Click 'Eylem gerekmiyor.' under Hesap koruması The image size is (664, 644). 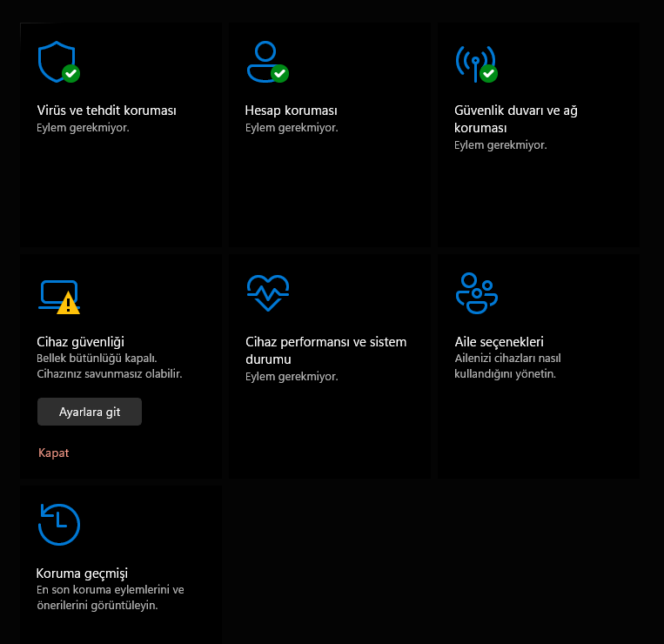coord(292,128)
